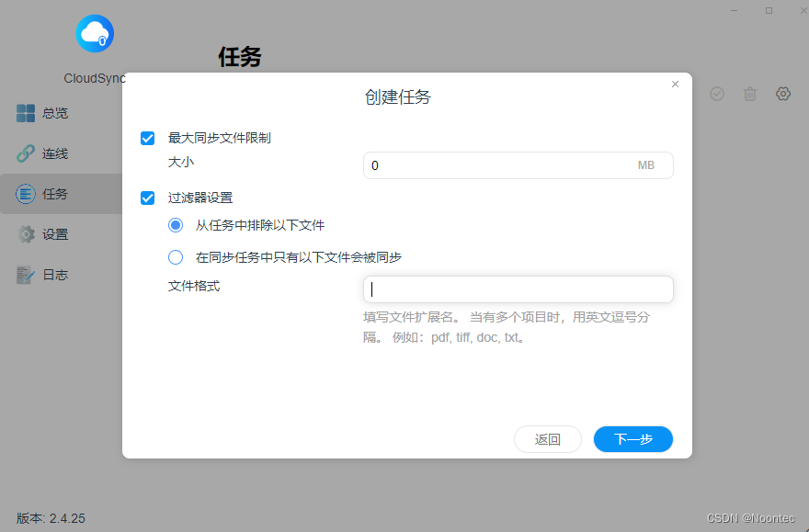
Task: Click the 文件格式 text input field
Action: click(518, 289)
